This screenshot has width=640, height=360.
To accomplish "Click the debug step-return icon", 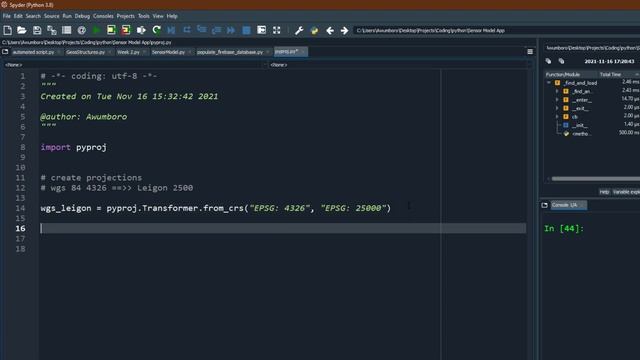I will pyautogui.click(x=216, y=30).
